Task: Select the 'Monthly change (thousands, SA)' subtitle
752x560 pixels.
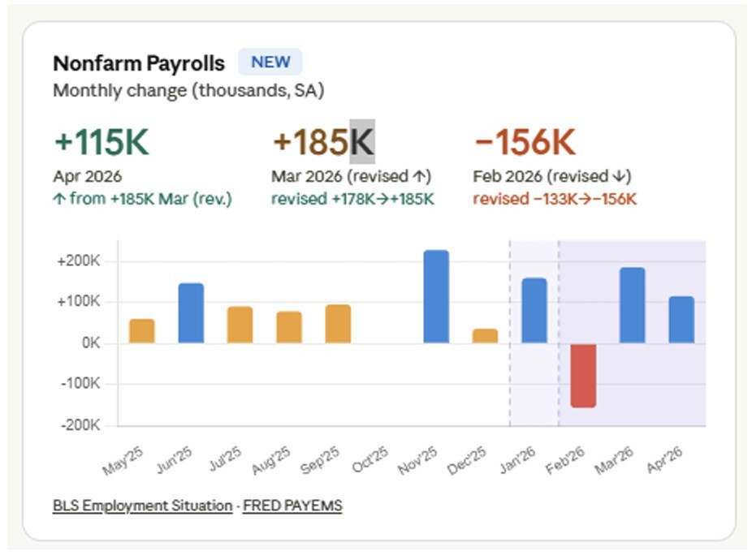Action: (x=188, y=91)
